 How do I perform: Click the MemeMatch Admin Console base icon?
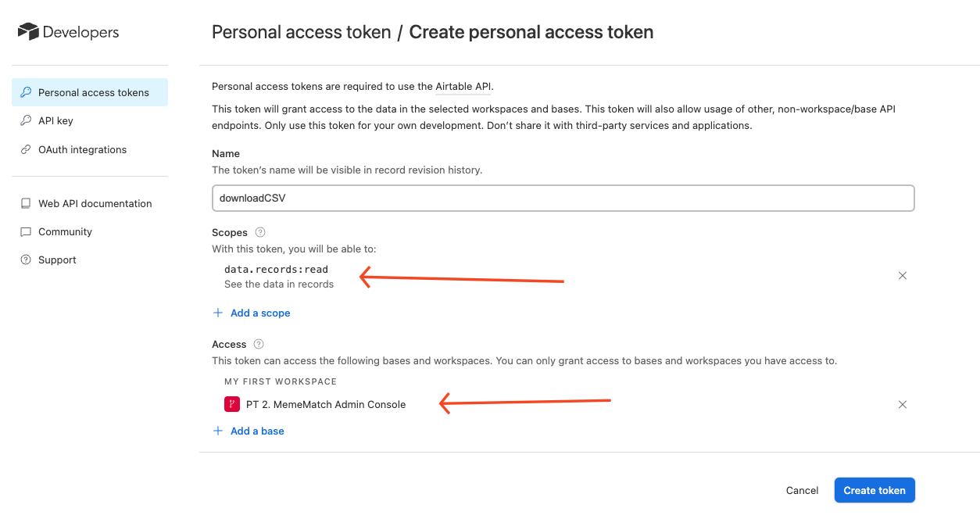[232, 404]
